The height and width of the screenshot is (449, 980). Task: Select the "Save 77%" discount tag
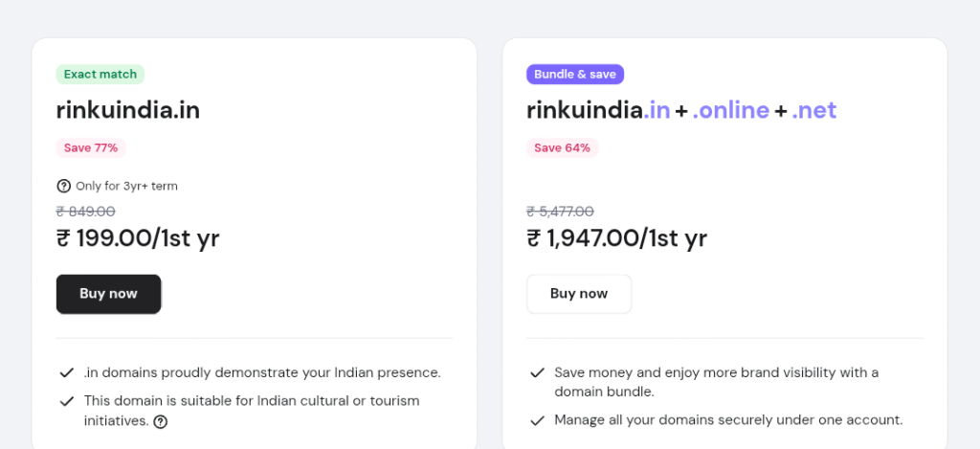[91, 147]
